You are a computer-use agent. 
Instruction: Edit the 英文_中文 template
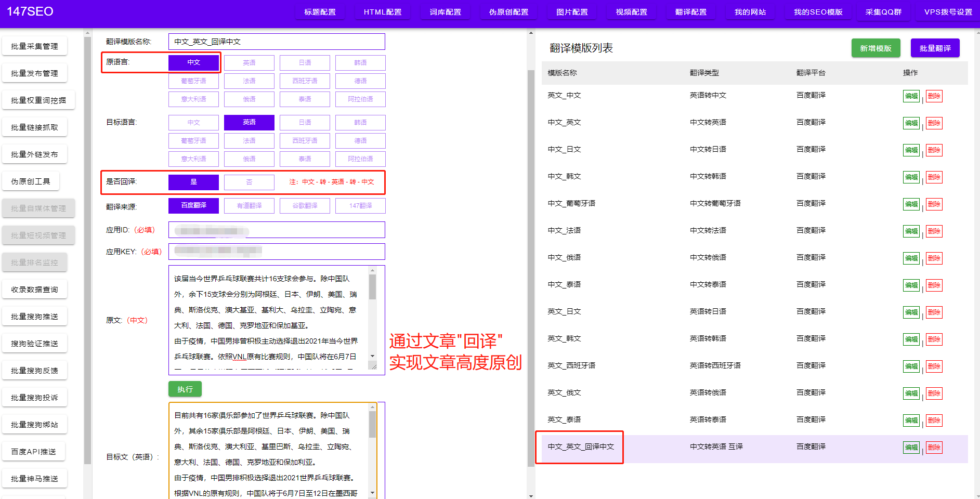click(911, 96)
